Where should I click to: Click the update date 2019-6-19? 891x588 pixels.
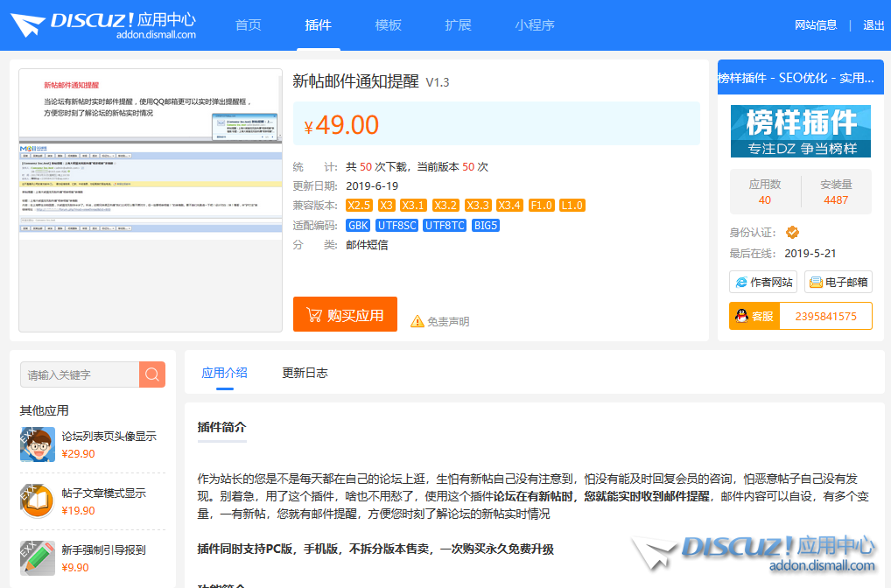[x=372, y=185]
